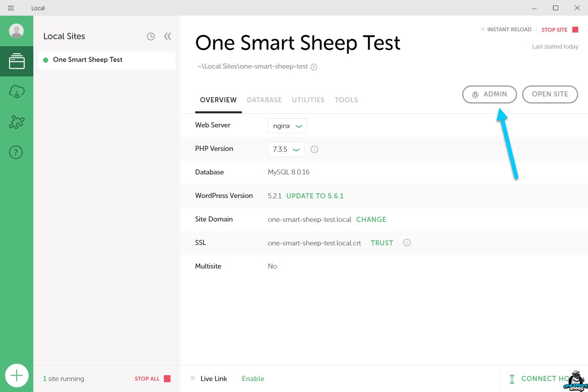This screenshot has width=588, height=392.
Task: Collapse the Local Sites sidebar
Action: 168,36
